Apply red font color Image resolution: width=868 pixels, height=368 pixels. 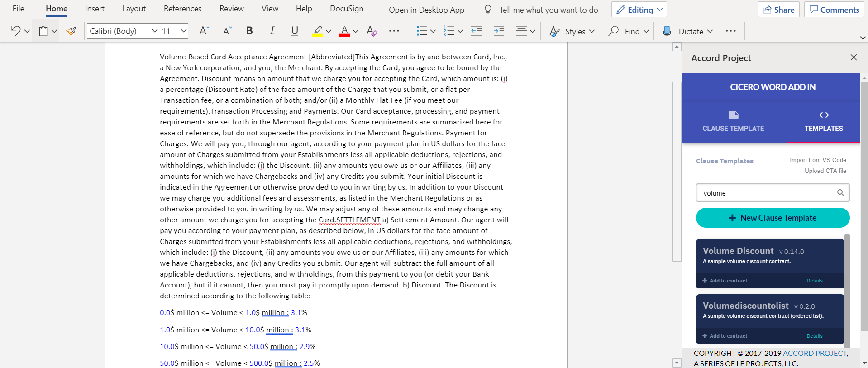[344, 31]
